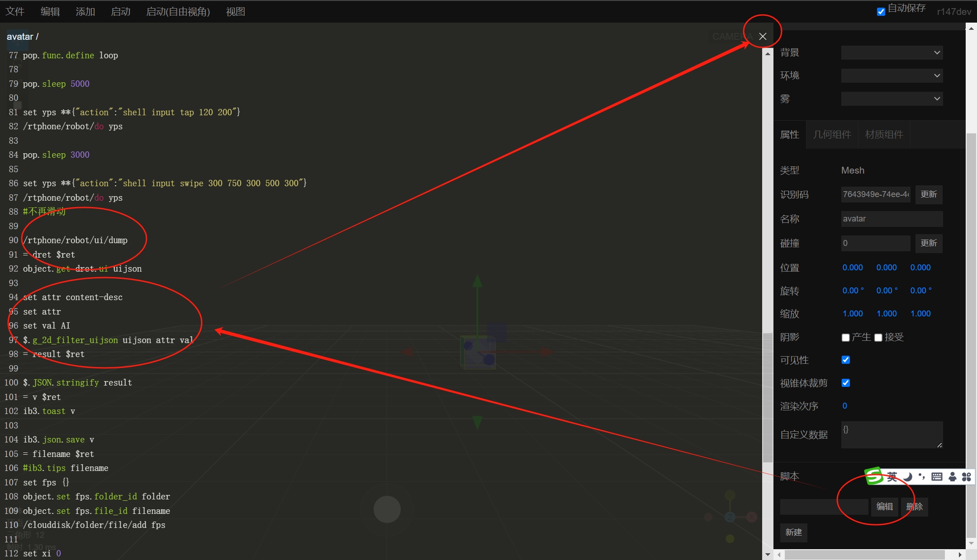
Task: Open the 编辑 menu in menu bar
Action: pyautogui.click(x=50, y=11)
